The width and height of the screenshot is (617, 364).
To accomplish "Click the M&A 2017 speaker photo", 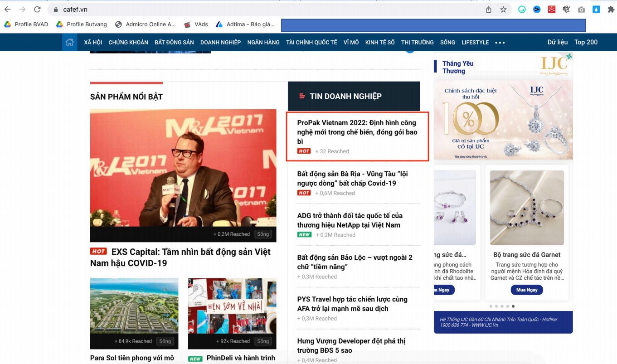I will [183, 175].
